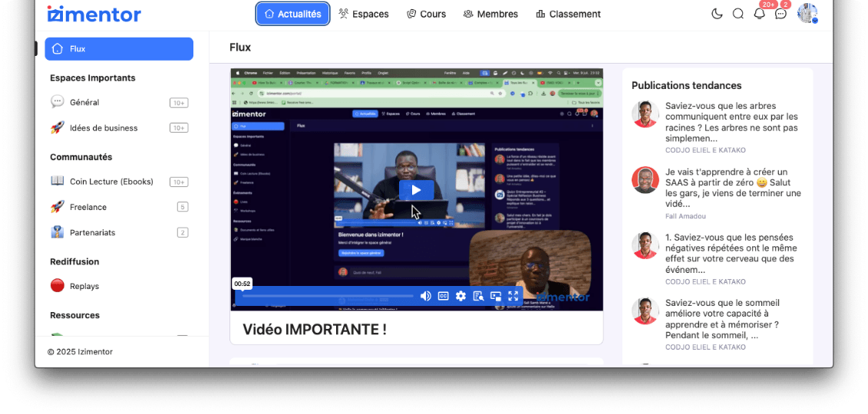Click the avatar beside the arbres post
The image size is (868, 414).
pos(645,114)
